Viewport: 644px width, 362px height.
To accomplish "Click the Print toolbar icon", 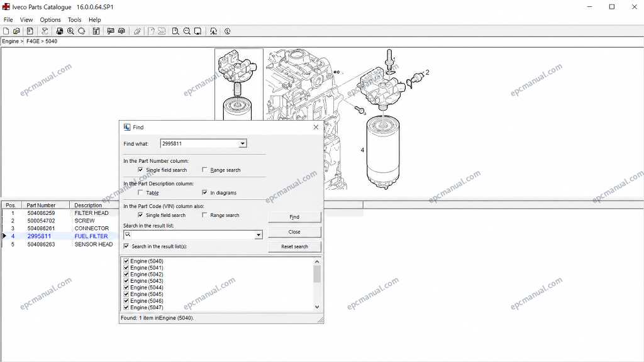I will pyautogui.click(x=60, y=31).
